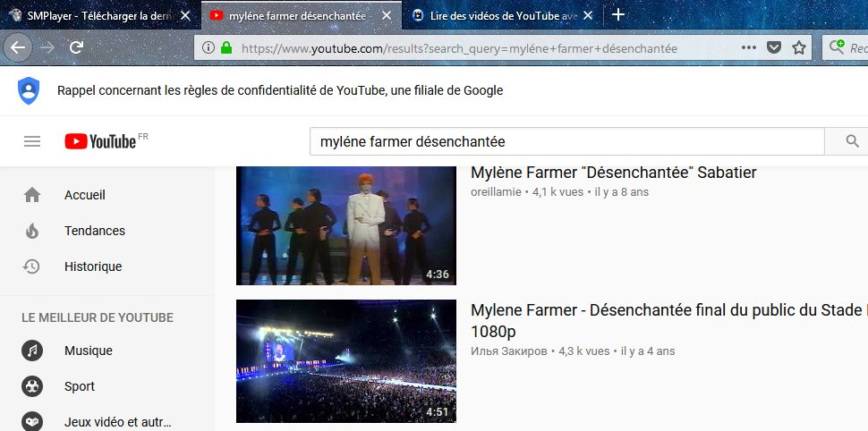Close the SMPlayer tab

point(186,15)
